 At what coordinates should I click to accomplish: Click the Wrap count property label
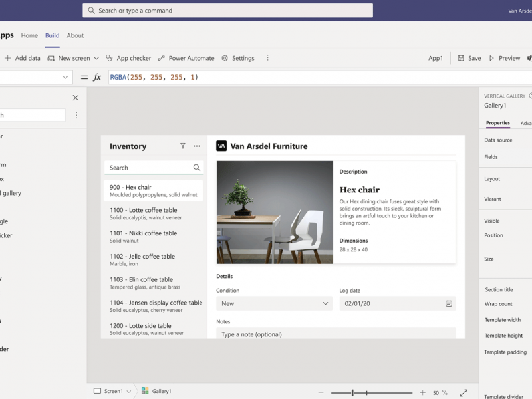498,304
